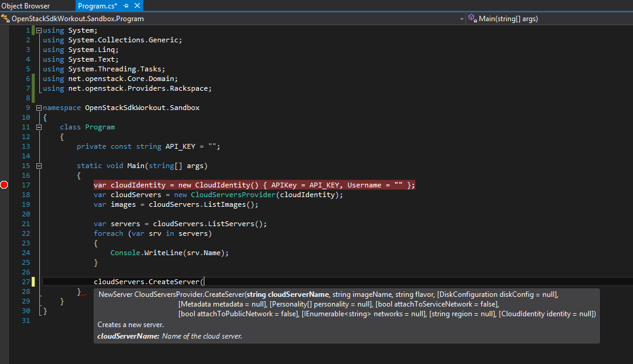Image resolution: width=633 pixels, height=364 pixels.
Task: Collapse the namespace OpenStackSdkWorkout.Sandbox block
Action: pyautogui.click(x=39, y=108)
